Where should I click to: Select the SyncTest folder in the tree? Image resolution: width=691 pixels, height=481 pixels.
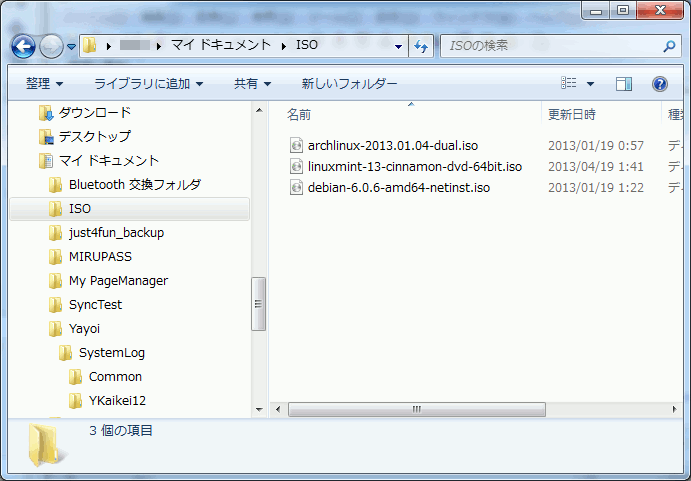pos(95,305)
